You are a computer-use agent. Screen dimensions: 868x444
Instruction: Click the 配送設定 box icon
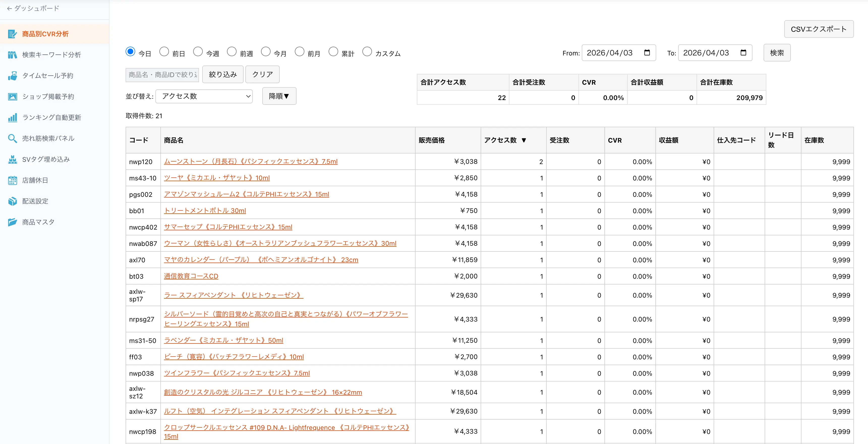tap(12, 201)
